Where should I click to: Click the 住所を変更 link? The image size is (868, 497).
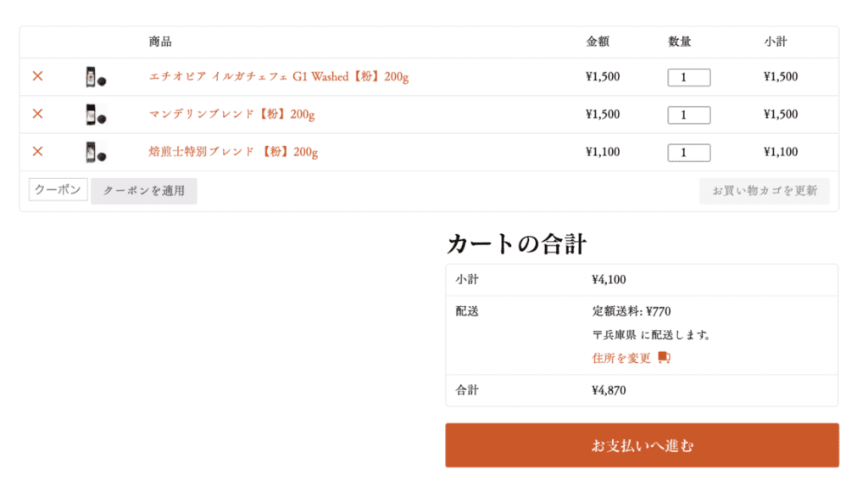point(621,358)
